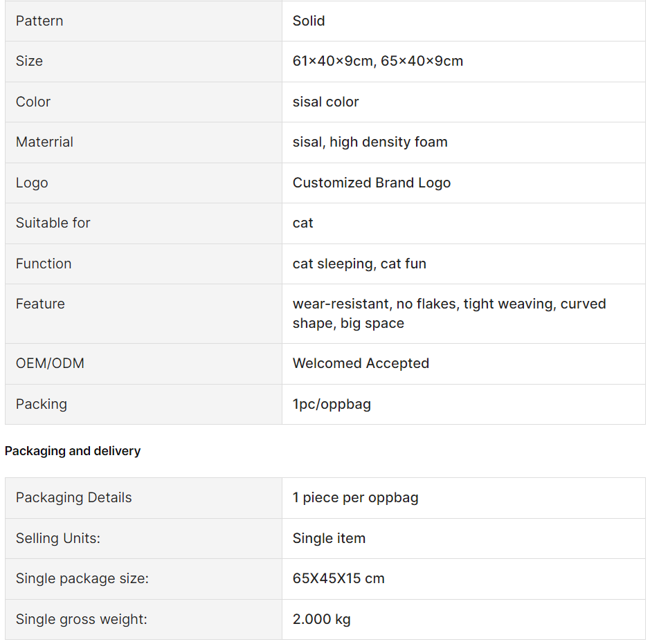The image size is (650, 644).
Task: Select the sisal, high density foam text
Action: point(370,142)
